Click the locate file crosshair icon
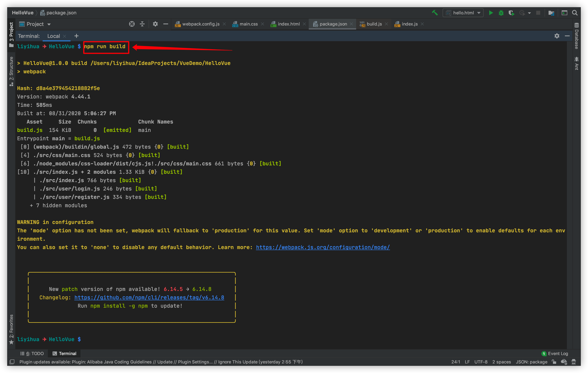 click(132, 24)
